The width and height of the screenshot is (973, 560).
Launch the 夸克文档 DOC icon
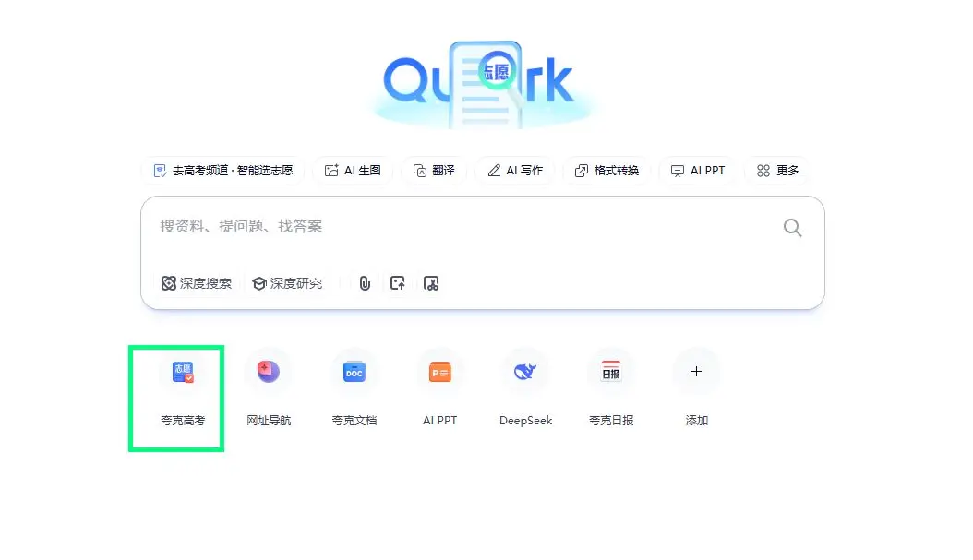(354, 372)
